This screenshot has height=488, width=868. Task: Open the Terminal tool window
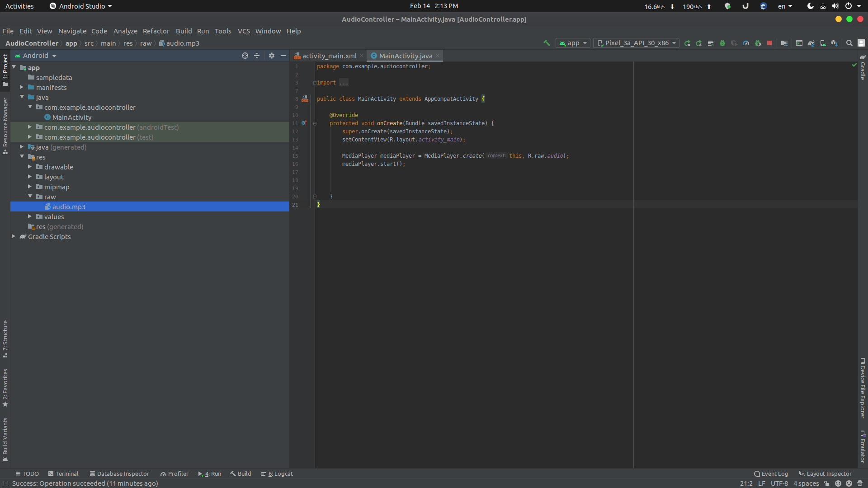63,474
